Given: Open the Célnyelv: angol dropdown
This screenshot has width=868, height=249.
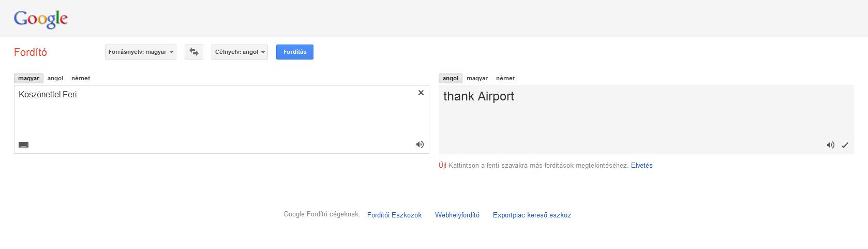Looking at the screenshot, I should (x=240, y=52).
